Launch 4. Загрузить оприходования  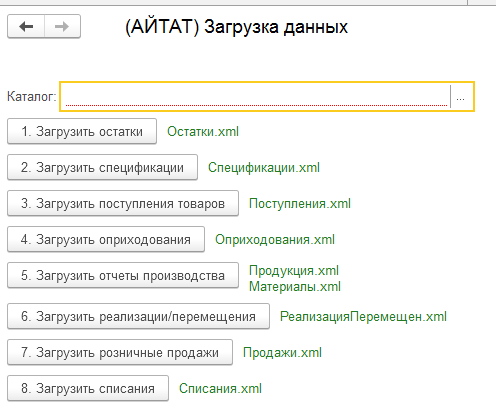pos(106,239)
